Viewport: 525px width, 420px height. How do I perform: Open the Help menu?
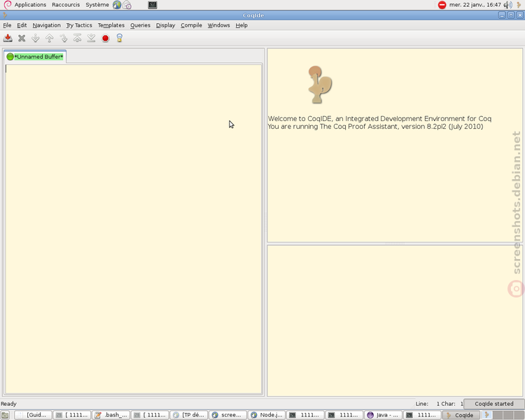[241, 25]
